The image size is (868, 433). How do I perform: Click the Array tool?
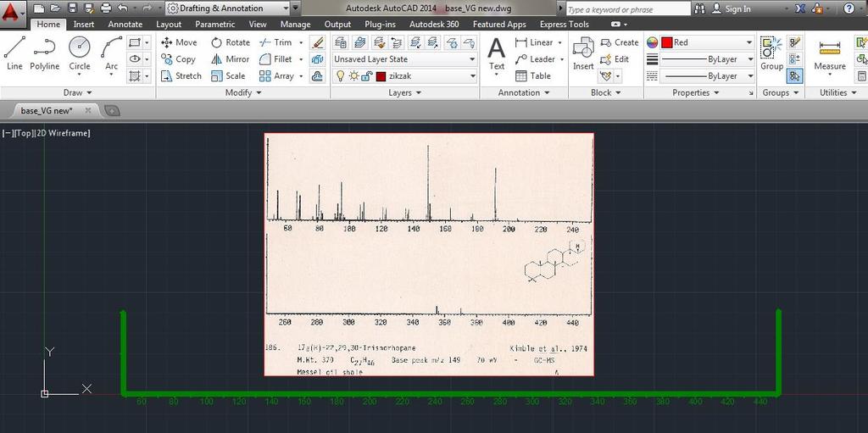tap(276, 76)
